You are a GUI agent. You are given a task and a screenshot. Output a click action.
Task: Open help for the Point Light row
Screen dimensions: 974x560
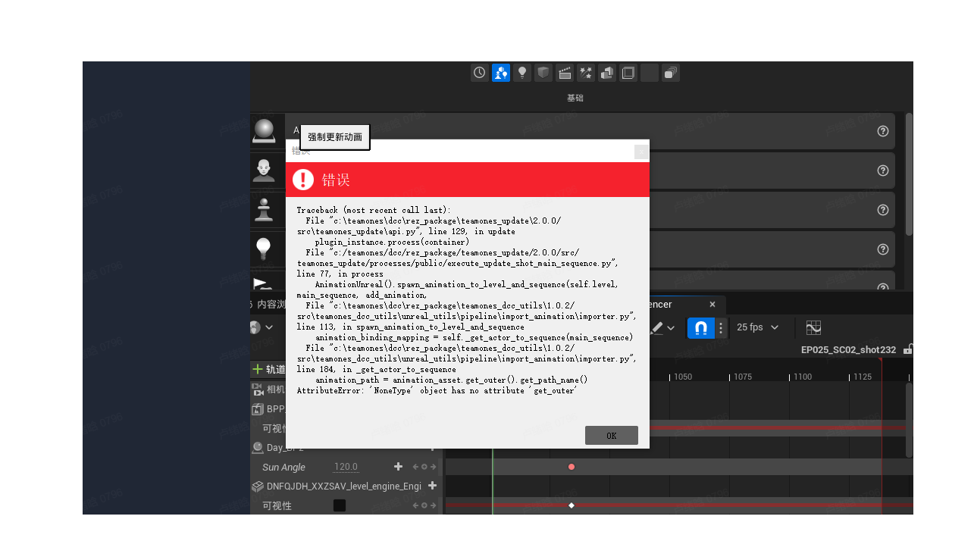coord(882,249)
